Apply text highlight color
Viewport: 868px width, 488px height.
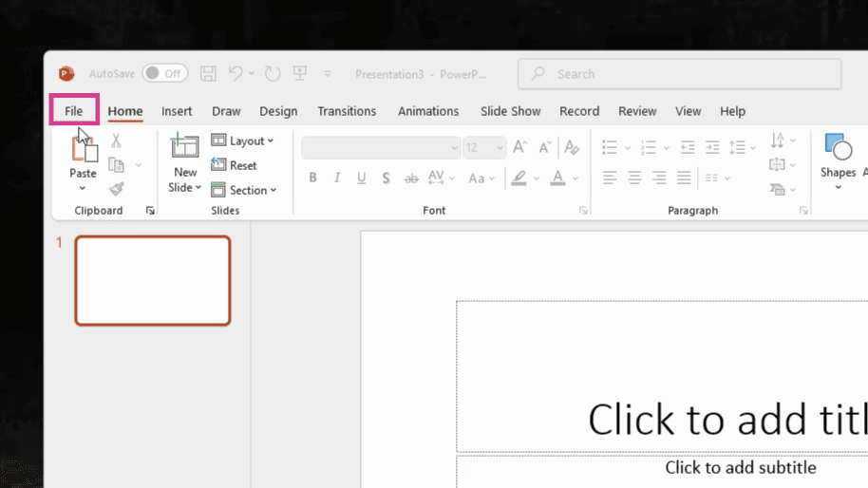[x=519, y=178]
